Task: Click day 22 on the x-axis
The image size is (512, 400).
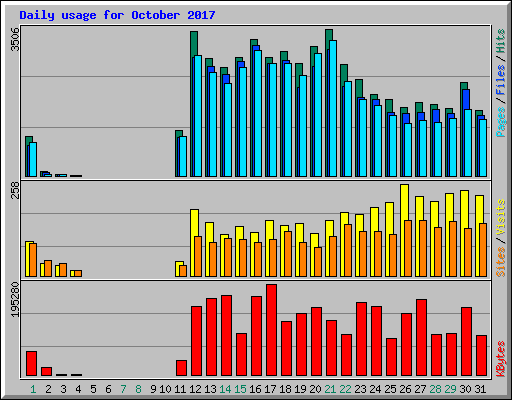Action: click(345, 389)
